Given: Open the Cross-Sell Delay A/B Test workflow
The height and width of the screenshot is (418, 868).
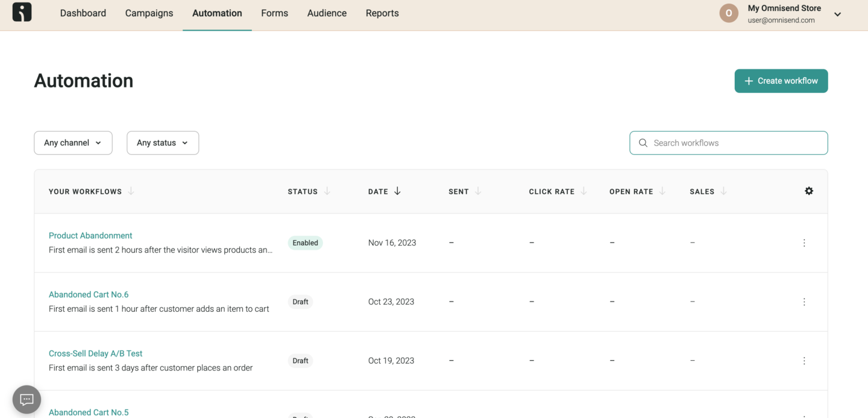Looking at the screenshot, I should [x=96, y=353].
